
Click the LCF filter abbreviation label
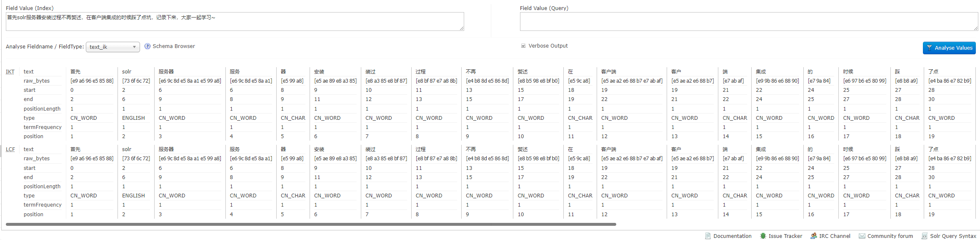[10, 149]
